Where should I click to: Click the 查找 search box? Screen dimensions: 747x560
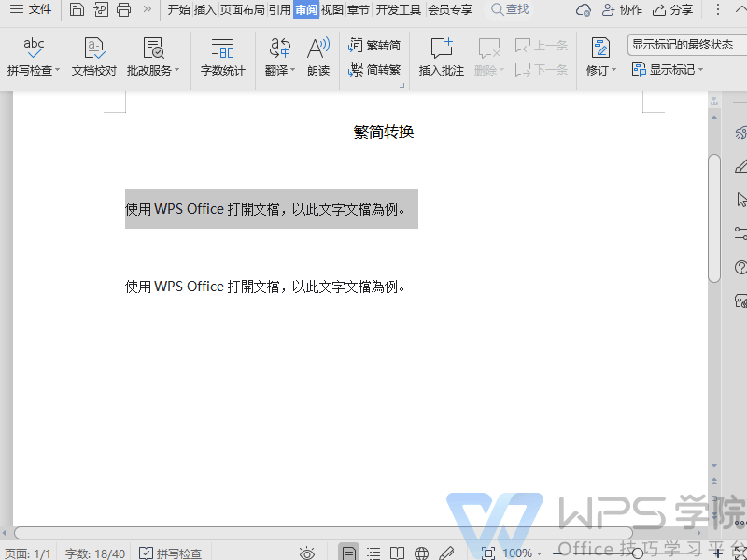point(511,9)
